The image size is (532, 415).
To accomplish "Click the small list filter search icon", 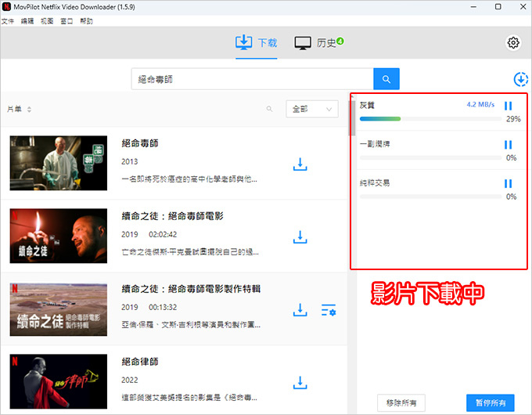I will 269,109.
